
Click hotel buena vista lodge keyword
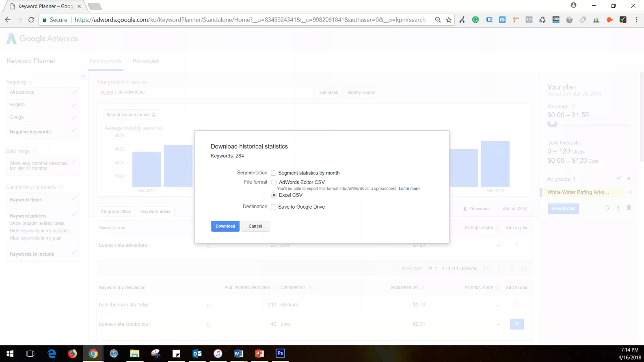(x=124, y=305)
